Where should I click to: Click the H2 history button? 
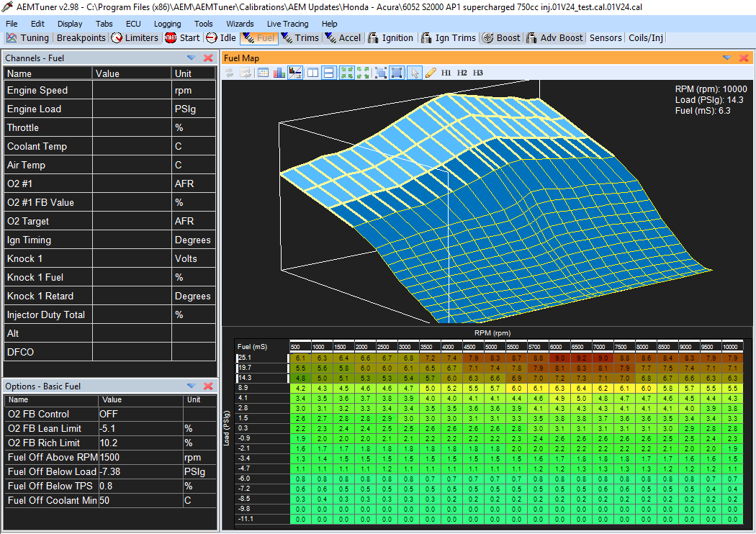(x=462, y=73)
